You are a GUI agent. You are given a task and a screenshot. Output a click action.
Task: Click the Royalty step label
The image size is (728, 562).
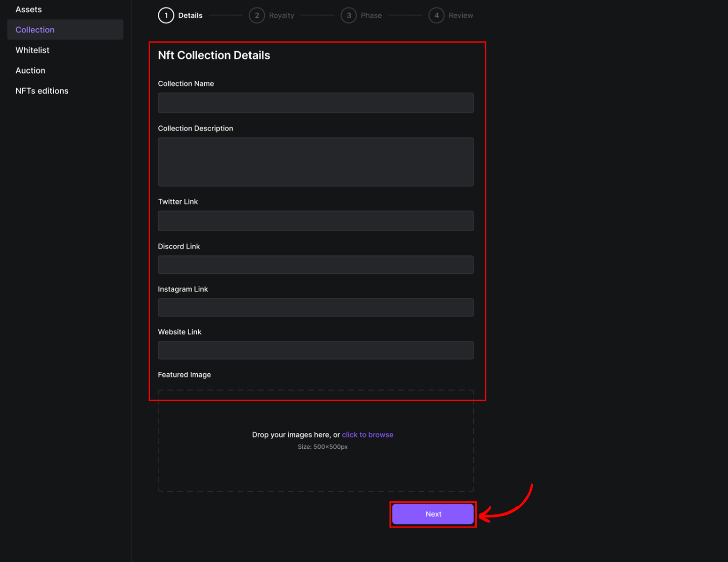pos(282,16)
